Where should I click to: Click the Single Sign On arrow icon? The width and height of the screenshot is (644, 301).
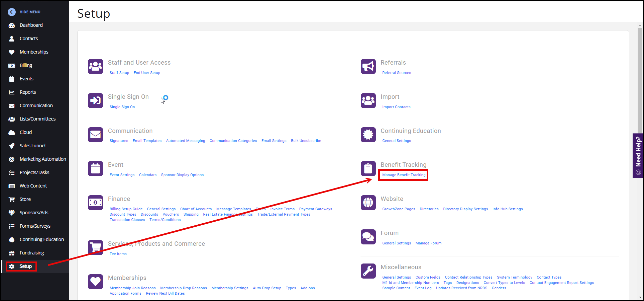click(x=95, y=100)
